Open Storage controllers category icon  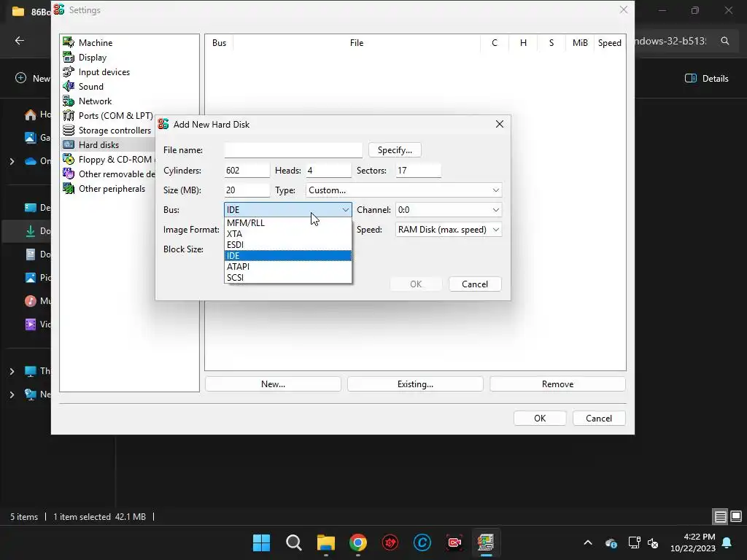click(69, 130)
